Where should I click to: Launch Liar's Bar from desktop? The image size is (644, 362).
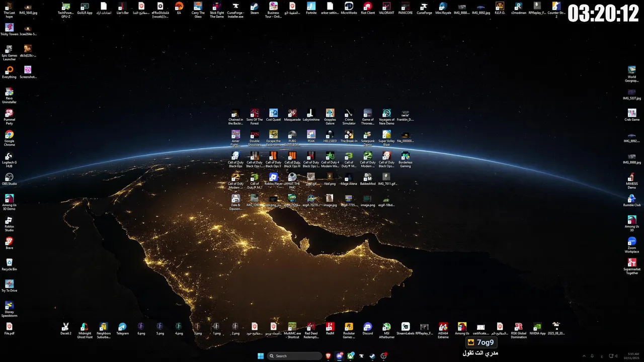point(123,8)
